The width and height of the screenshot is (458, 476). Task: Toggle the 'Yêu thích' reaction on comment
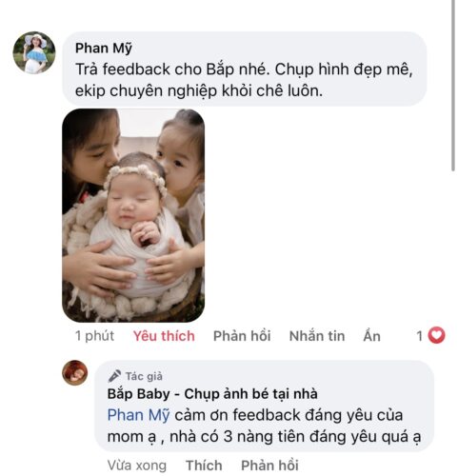tap(164, 336)
